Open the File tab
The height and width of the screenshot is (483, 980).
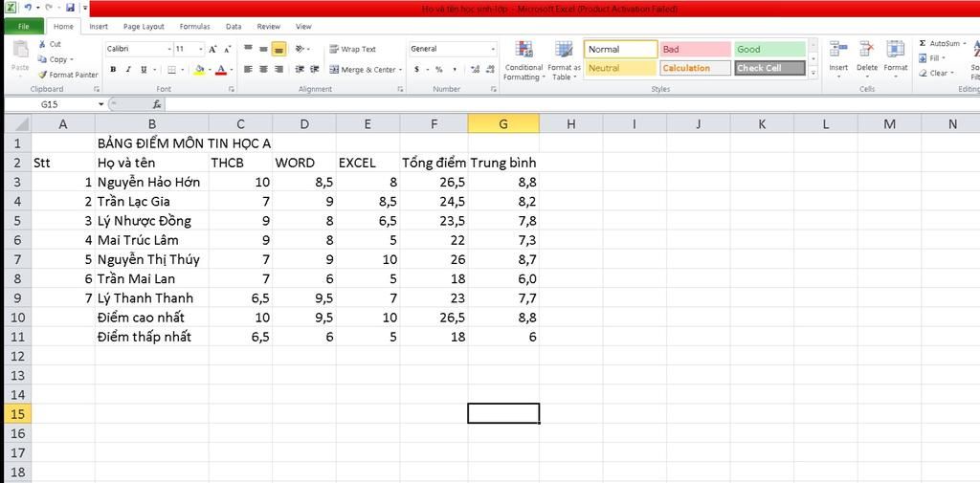(24, 26)
